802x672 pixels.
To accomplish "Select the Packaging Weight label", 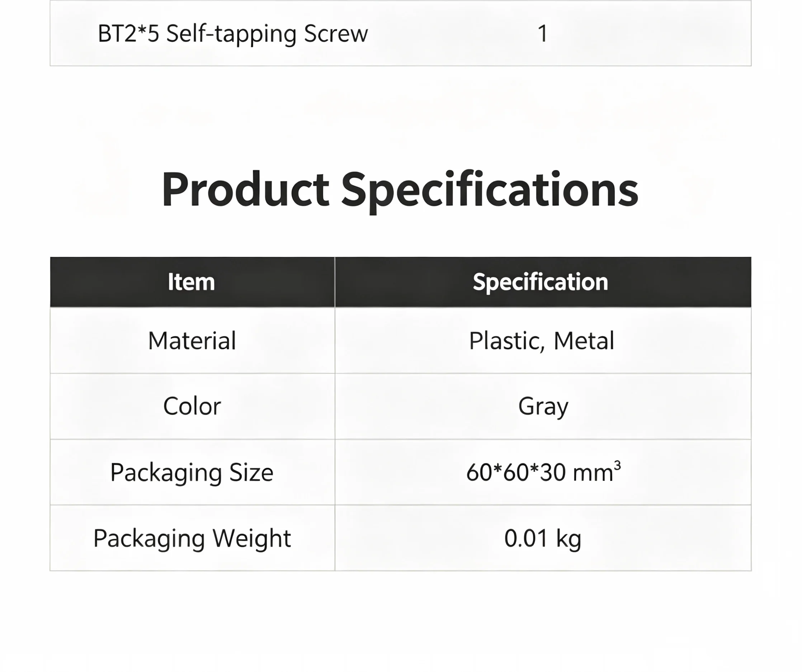I will coord(192,539).
